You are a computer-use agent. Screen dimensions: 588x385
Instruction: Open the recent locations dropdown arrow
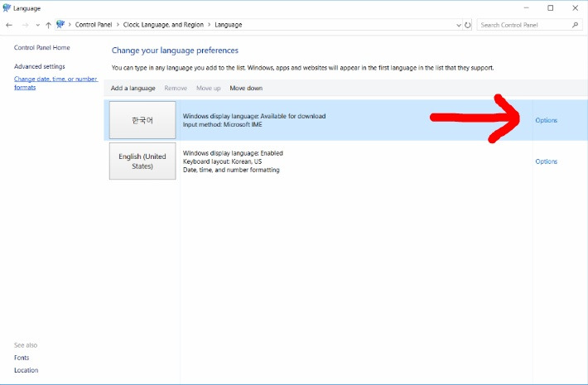37,25
